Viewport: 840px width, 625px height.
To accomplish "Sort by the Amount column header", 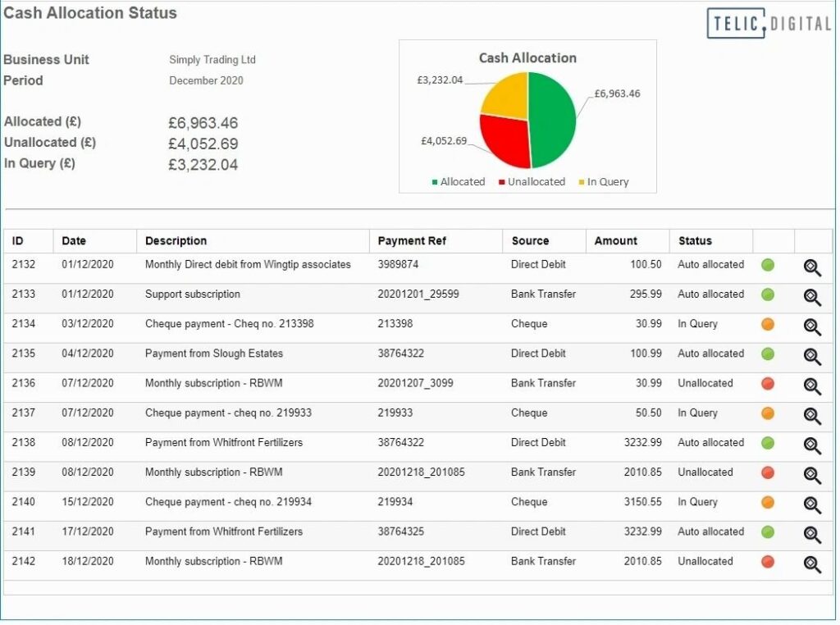I will point(615,241).
